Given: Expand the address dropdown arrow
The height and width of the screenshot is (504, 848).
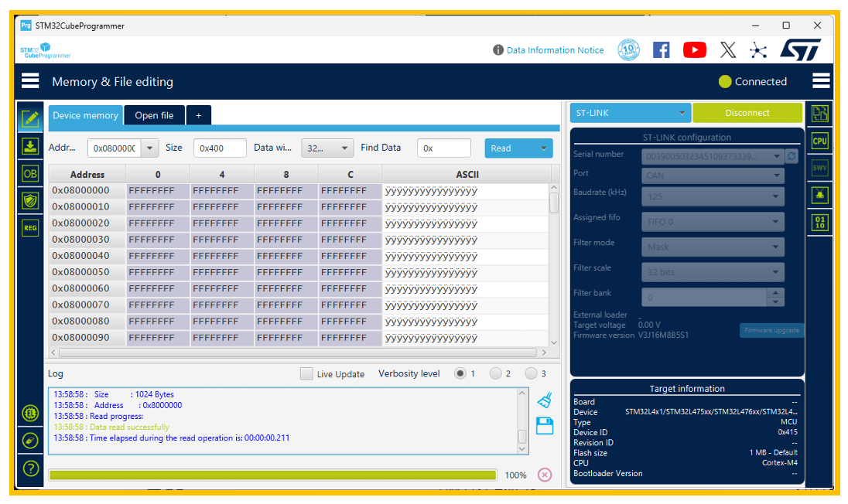Looking at the screenshot, I should pyautogui.click(x=150, y=148).
